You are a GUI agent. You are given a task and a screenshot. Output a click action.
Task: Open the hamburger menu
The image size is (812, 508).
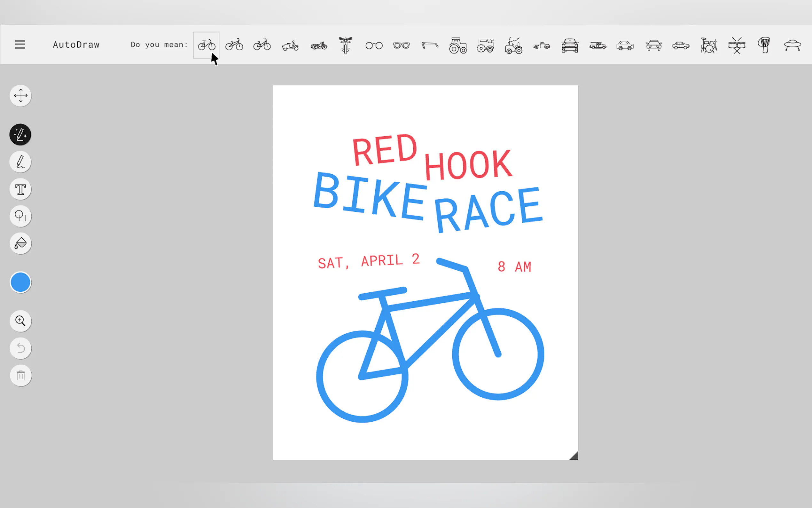click(x=20, y=44)
